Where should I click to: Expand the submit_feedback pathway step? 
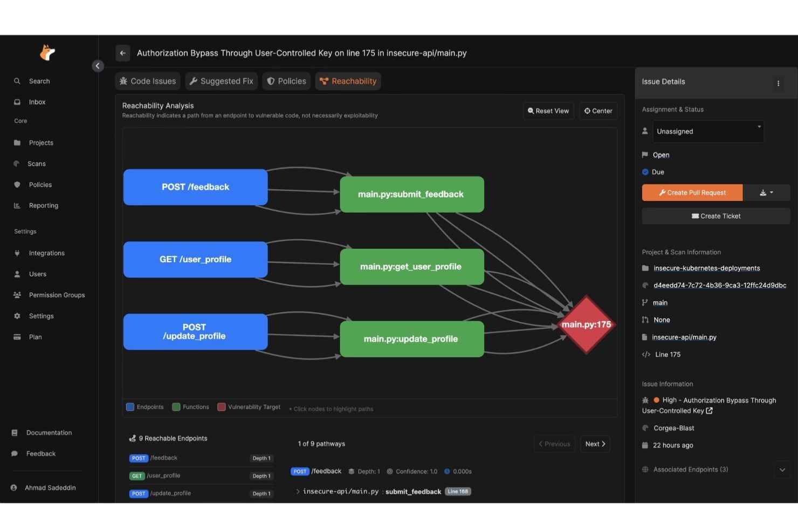tap(298, 491)
